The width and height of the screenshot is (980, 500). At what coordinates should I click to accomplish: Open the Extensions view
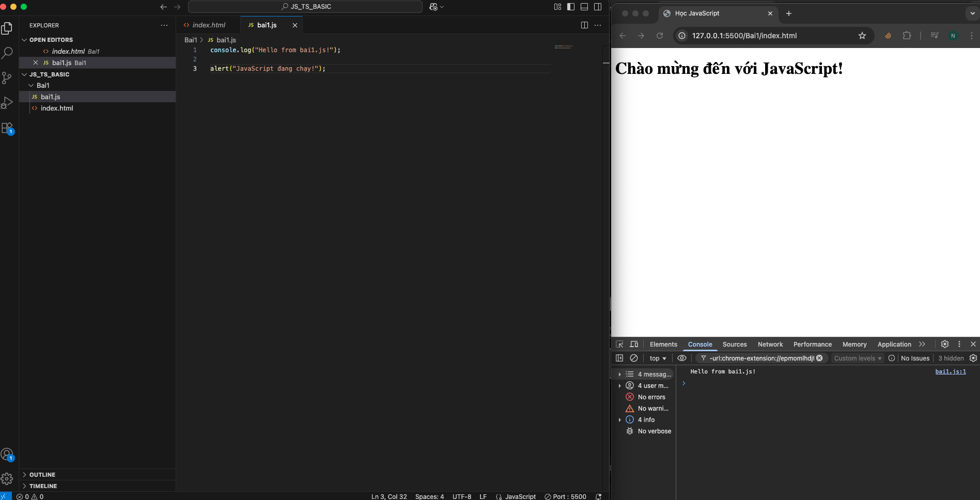pyautogui.click(x=7, y=128)
